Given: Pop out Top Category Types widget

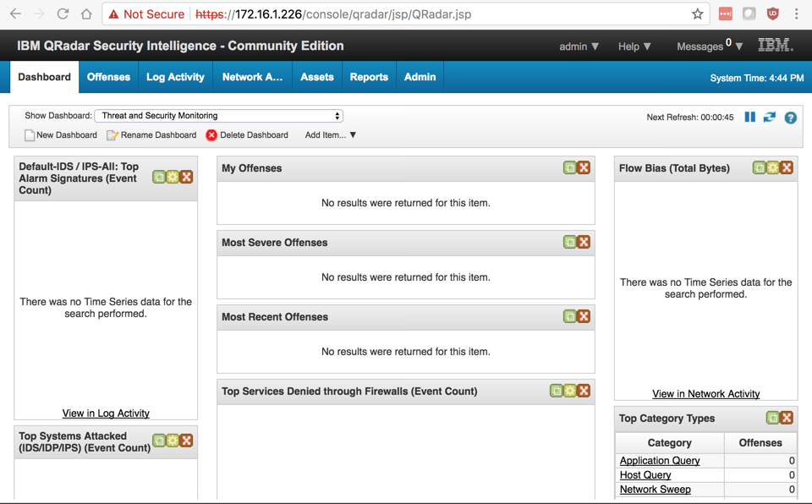Looking at the screenshot, I should click(772, 418).
